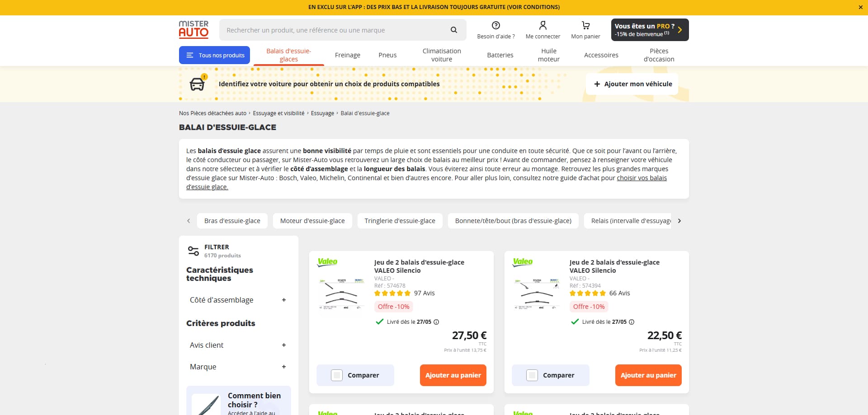Expand the Côté d'assemblage filter

tap(238, 300)
